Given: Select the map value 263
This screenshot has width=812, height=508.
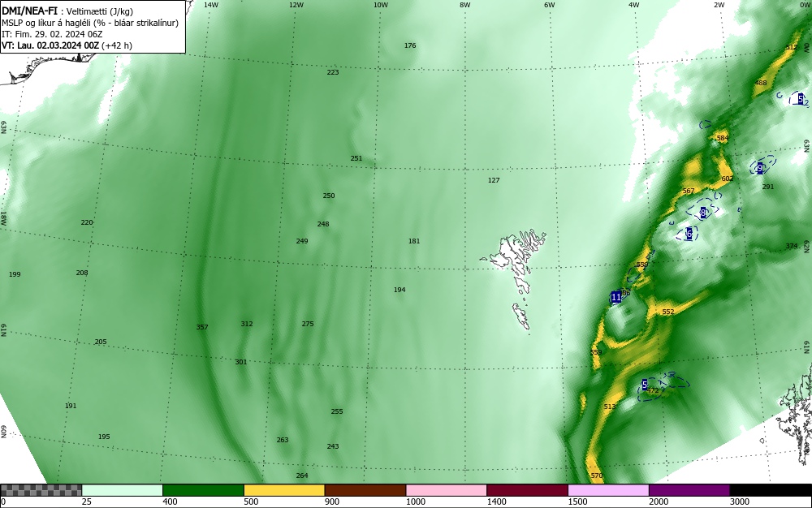Looking at the screenshot, I should pyautogui.click(x=283, y=440).
